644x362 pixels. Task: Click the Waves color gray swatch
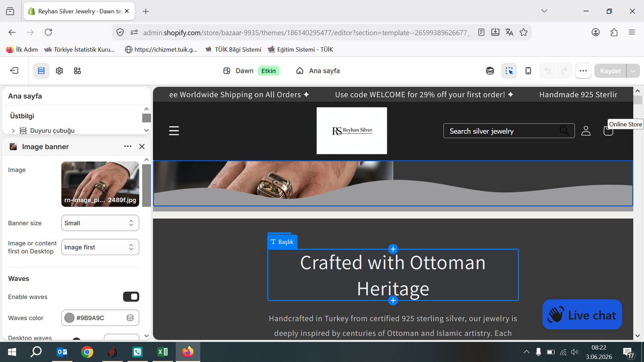(69, 318)
